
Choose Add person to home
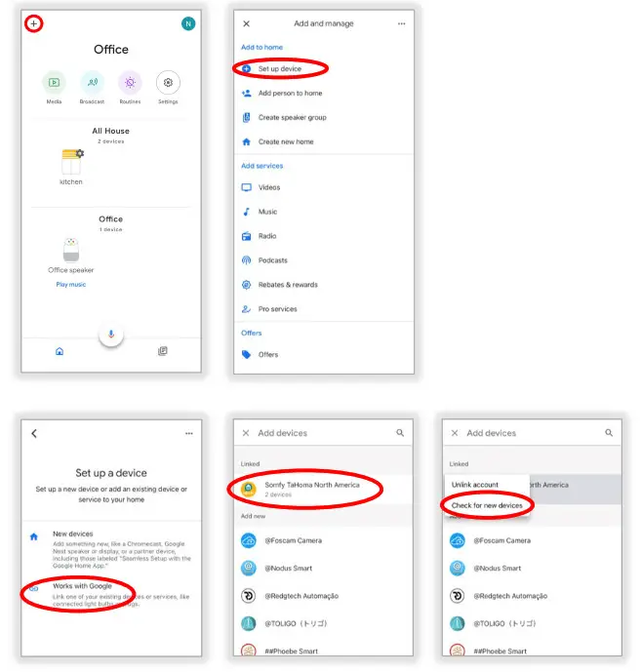(x=324, y=93)
